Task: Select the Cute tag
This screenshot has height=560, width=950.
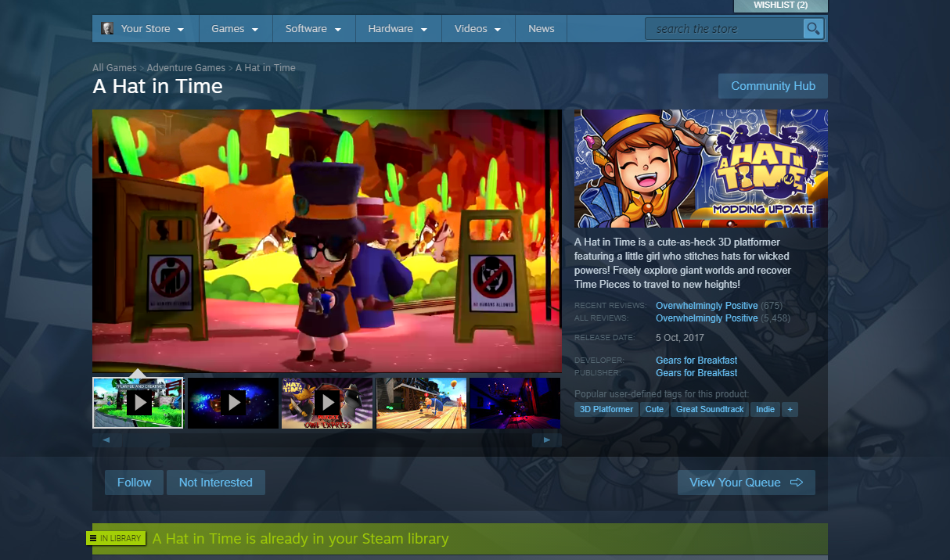Action: (x=654, y=409)
